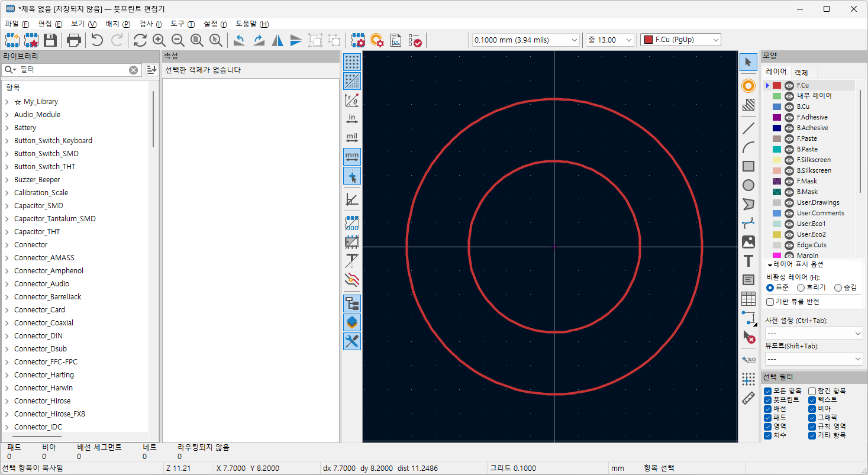Open the 배치 menu
Screen dimensions: 868x475
click(x=118, y=24)
